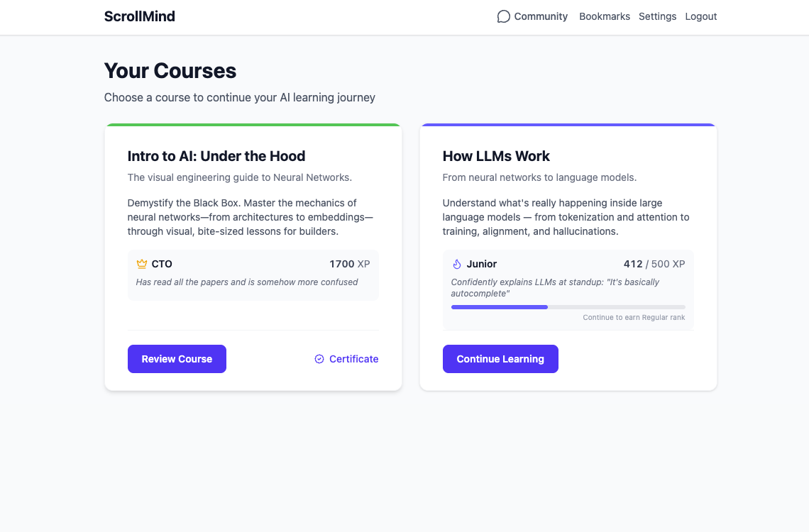Select the "How LLMs Work" course card
The width and height of the screenshot is (809, 532).
pyautogui.click(x=568, y=257)
